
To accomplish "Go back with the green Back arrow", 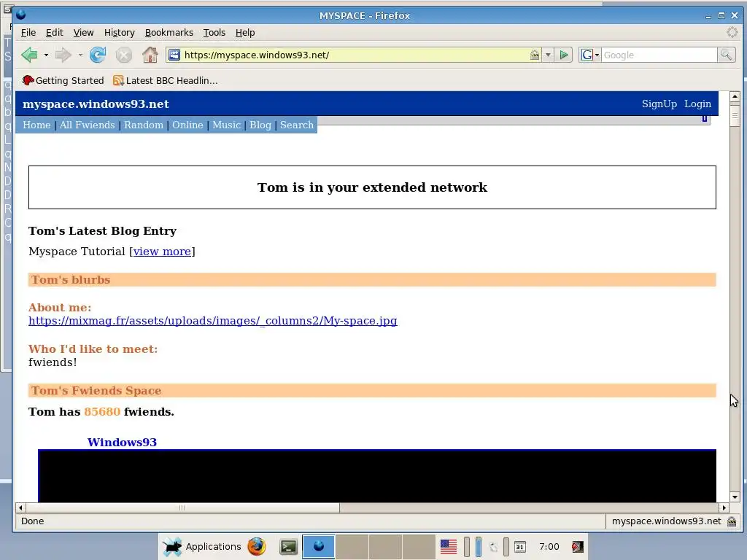I will (x=29, y=55).
